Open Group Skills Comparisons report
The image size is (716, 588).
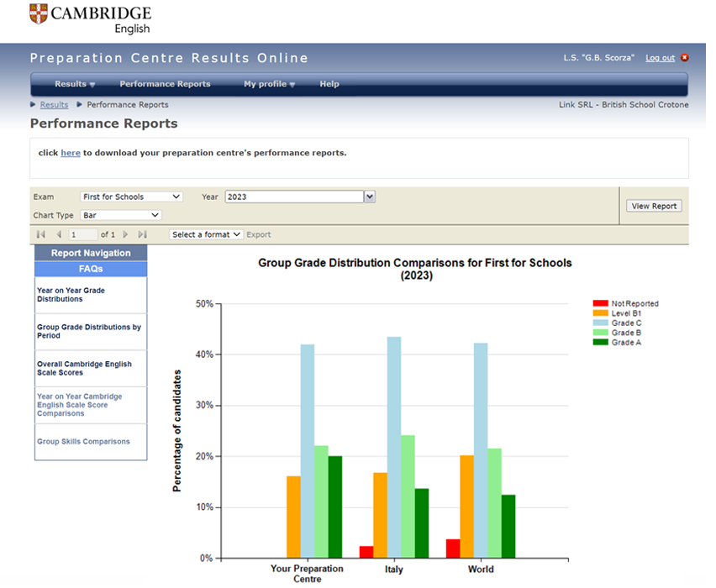pyautogui.click(x=91, y=442)
